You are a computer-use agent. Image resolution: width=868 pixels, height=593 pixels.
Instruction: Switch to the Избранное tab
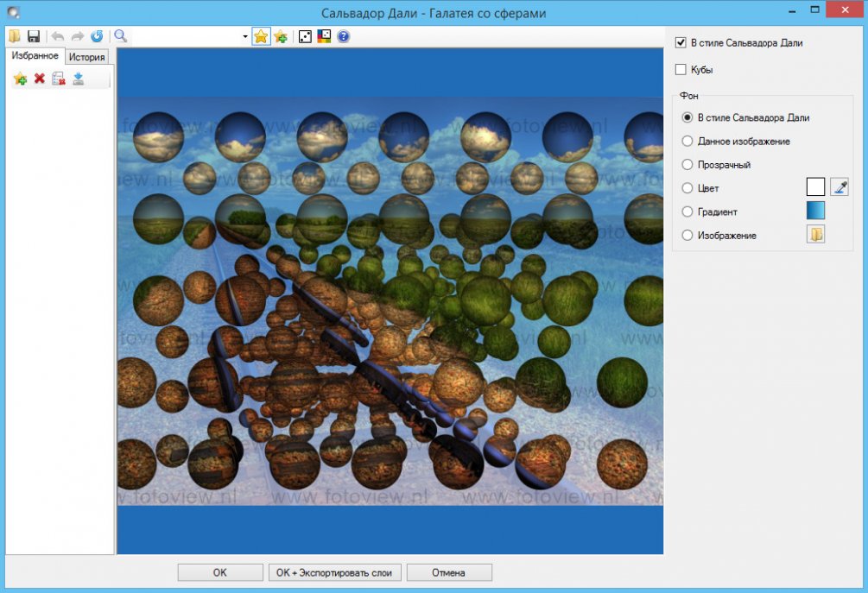click(35, 55)
